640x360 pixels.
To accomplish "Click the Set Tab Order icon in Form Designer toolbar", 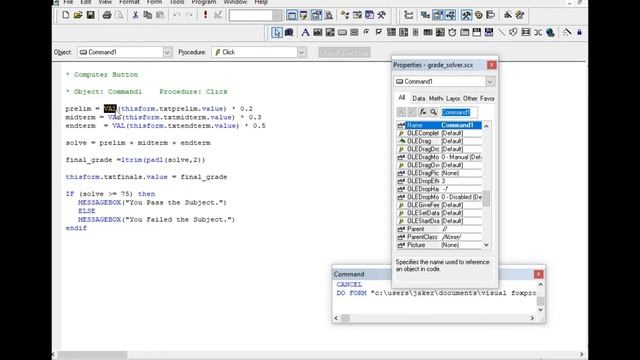I will pyautogui.click(x=408, y=15).
